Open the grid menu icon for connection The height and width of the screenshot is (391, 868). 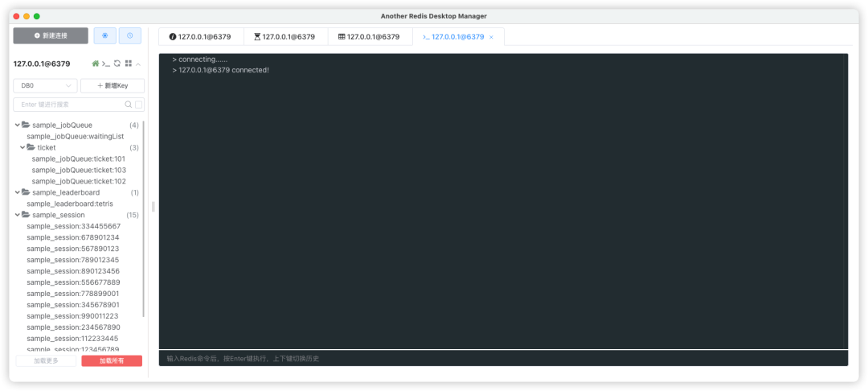pos(129,64)
